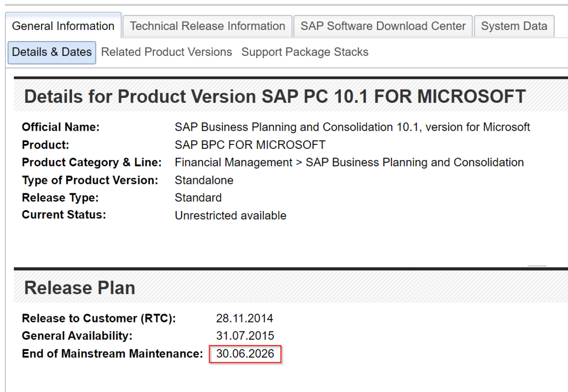568x392 pixels.
Task: Click the Unrestricted available status value
Action: tap(230, 215)
